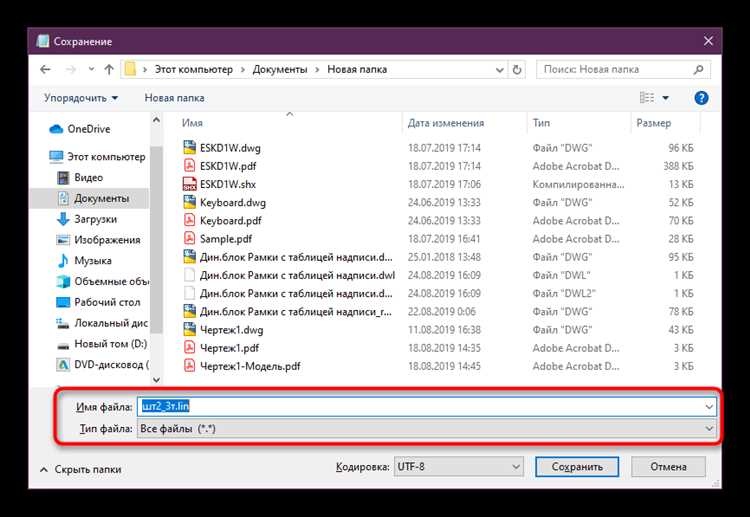The width and height of the screenshot is (750, 517).
Task: Click Новая папка in the breadcrumb path
Action: [x=357, y=69]
